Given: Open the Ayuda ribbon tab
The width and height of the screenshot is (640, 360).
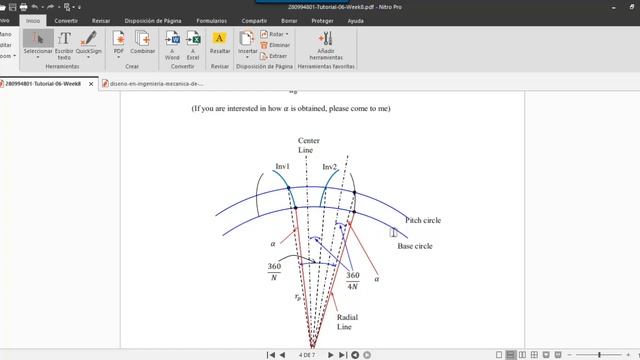Looking at the screenshot, I should (356, 21).
